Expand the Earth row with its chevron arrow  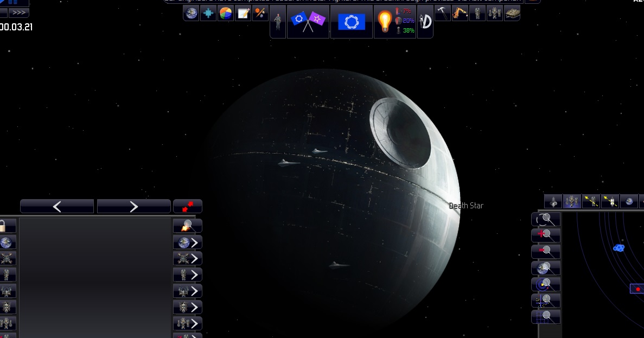[194, 243]
